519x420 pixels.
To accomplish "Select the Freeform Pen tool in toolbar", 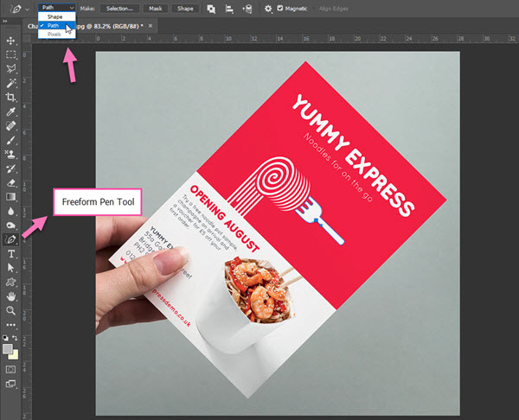I will click(x=10, y=239).
